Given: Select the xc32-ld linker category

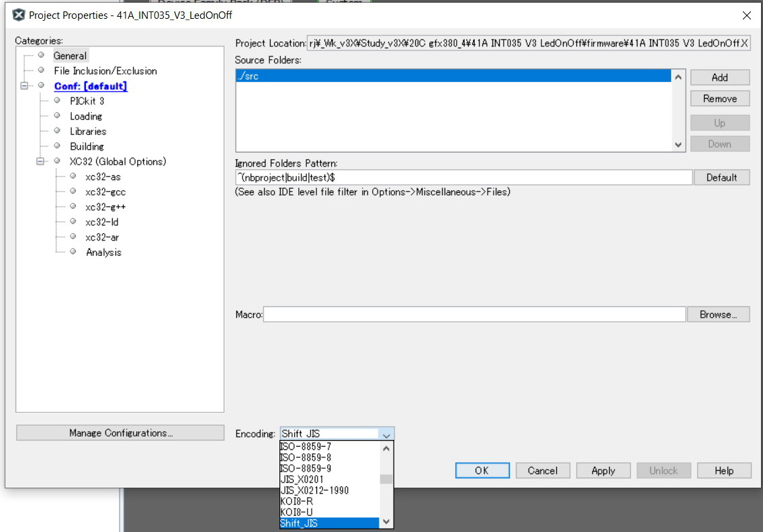Looking at the screenshot, I should pyautogui.click(x=101, y=222).
